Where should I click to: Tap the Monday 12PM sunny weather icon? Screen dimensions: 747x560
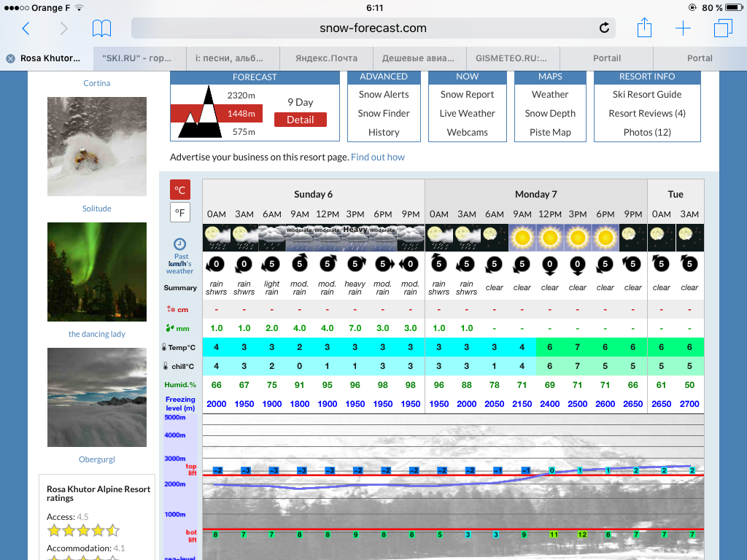click(550, 238)
